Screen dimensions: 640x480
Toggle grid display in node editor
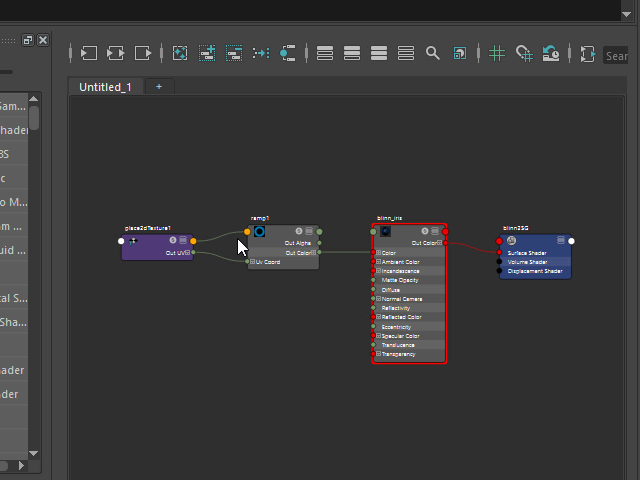497,53
